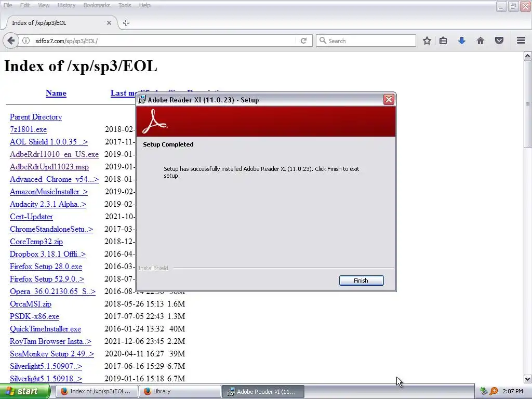
Task: Focus the sdfox7.com URL address field
Action: [x=163, y=41]
